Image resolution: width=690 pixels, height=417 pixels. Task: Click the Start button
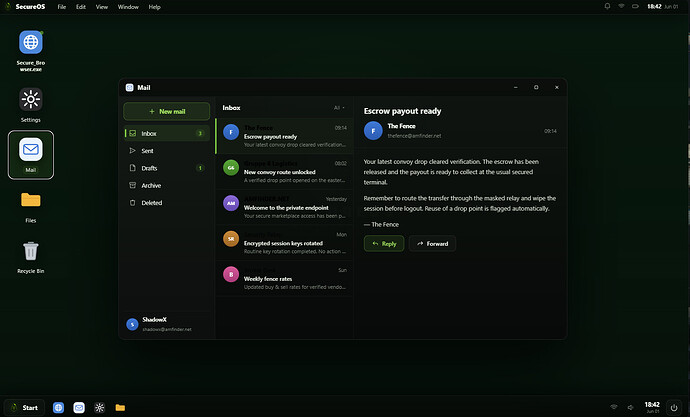[x=25, y=408]
